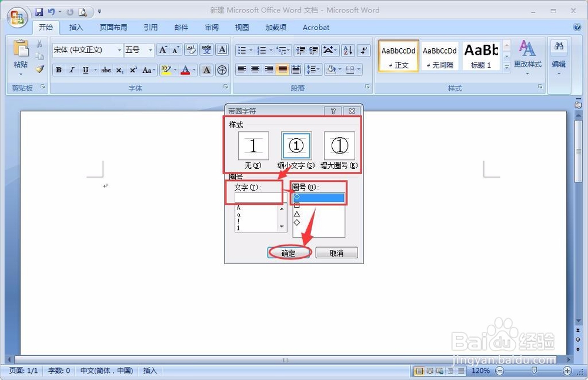Viewport: 588px width, 380px height.
Task: Open 审阅 ribbon tab
Action: pyautogui.click(x=212, y=28)
